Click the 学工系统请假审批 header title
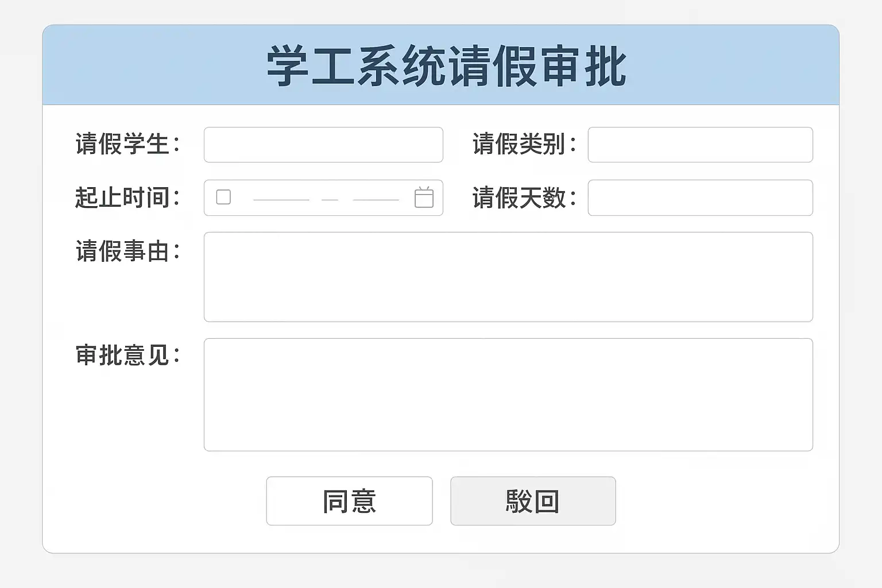Image resolution: width=882 pixels, height=588 pixels. coord(446,67)
